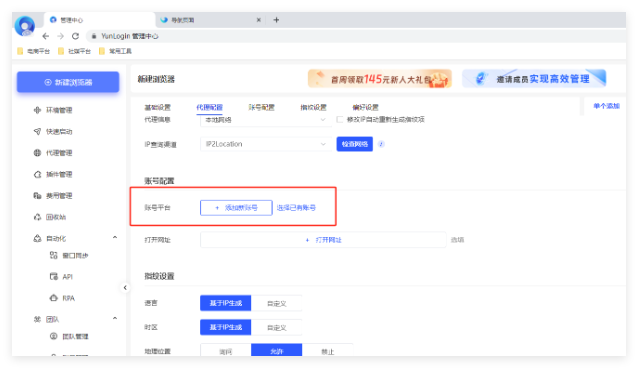
Task: Open the 代理信息 dropdown
Action: tap(265, 120)
